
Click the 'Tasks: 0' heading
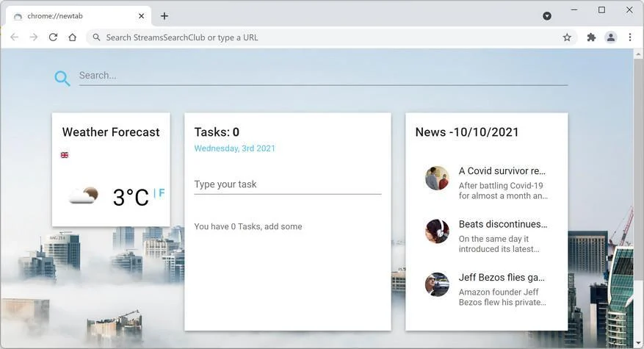[217, 132]
